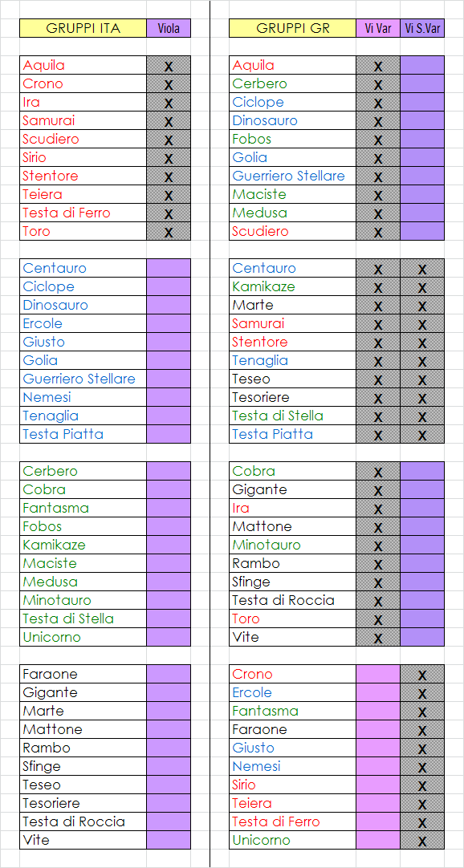Click the Vi S.Var column header
The image size is (464, 868).
[x=422, y=28]
